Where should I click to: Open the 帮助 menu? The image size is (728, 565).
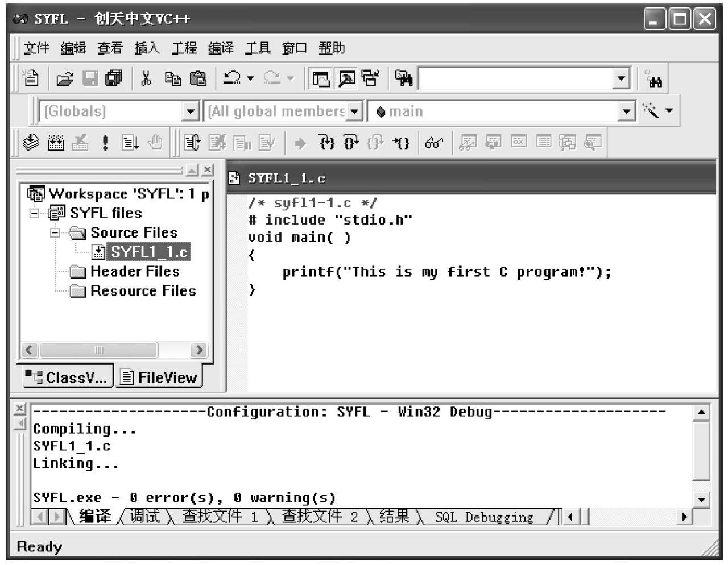point(332,48)
